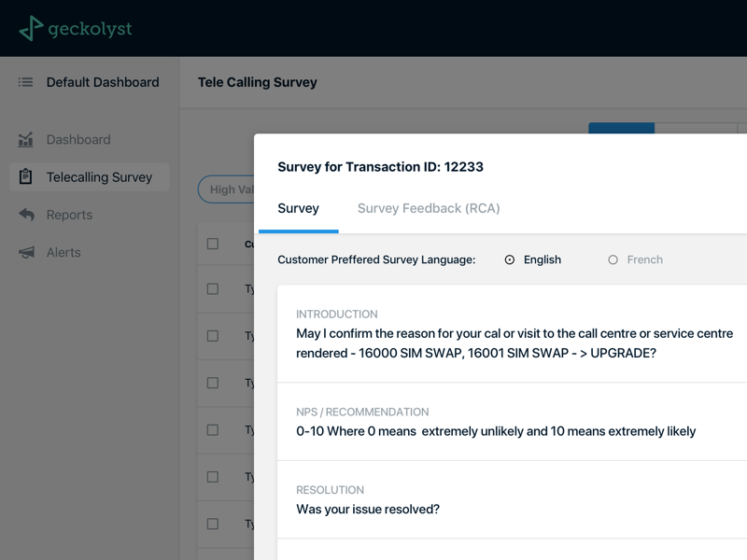The height and width of the screenshot is (560, 747).
Task: Click the Tele Calling Survey page heading
Action: point(258,82)
